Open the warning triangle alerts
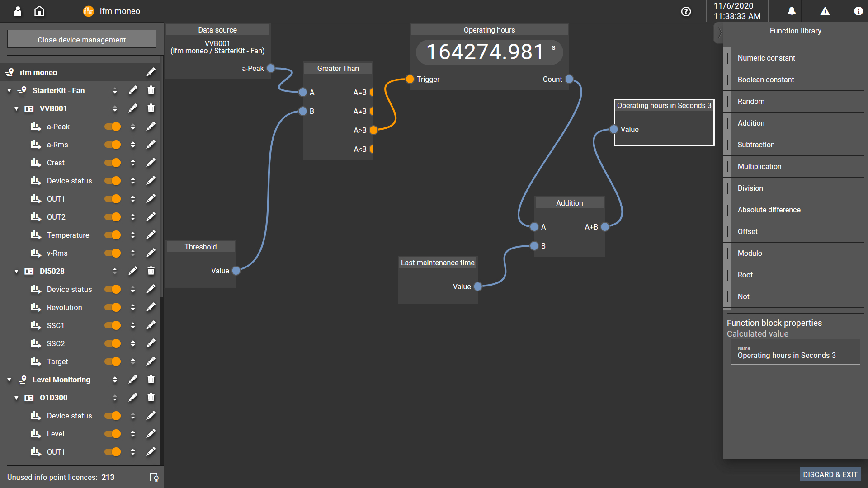The height and width of the screenshot is (488, 868). coord(825,11)
